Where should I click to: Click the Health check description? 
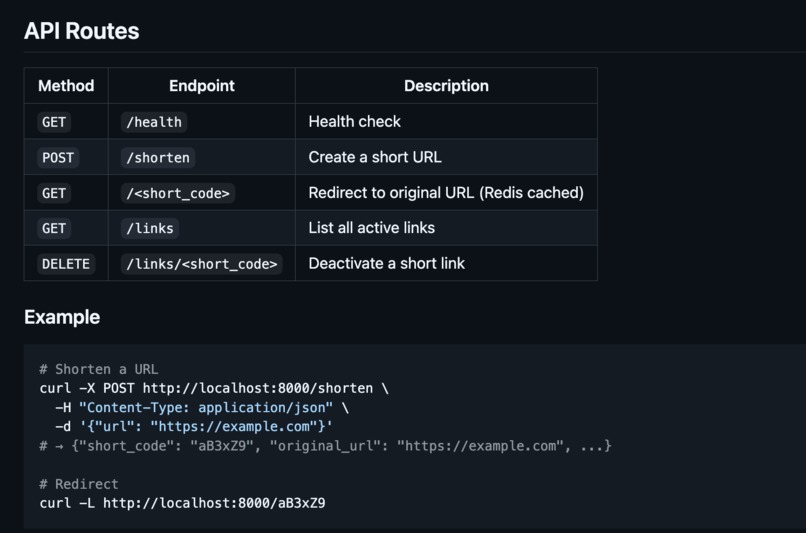coord(354,121)
